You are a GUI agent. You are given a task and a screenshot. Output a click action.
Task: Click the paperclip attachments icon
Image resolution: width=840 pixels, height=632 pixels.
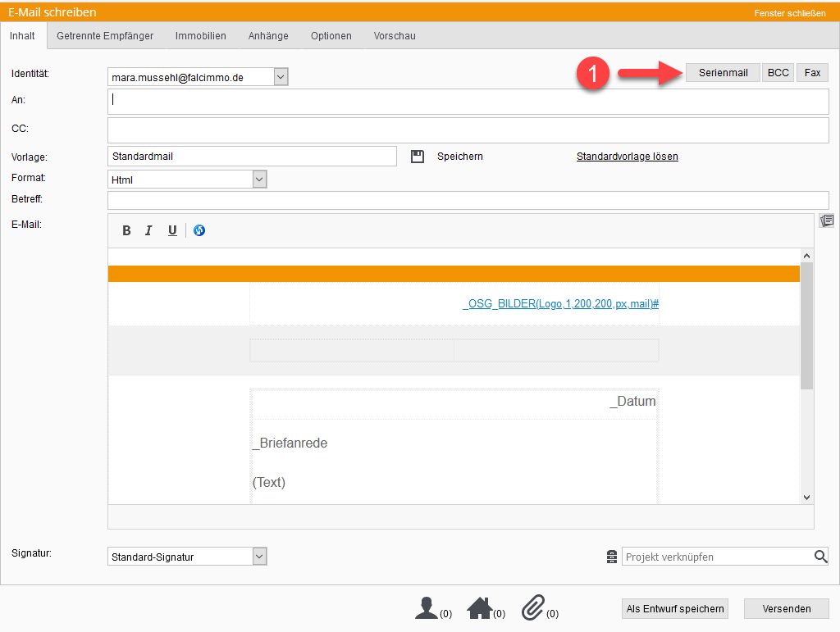coord(533,607)
